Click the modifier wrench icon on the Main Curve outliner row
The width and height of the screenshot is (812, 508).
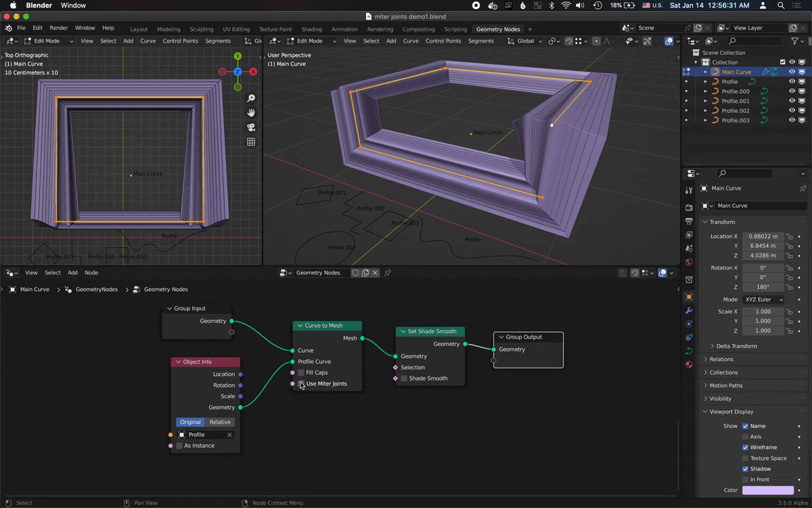point(765,72)
